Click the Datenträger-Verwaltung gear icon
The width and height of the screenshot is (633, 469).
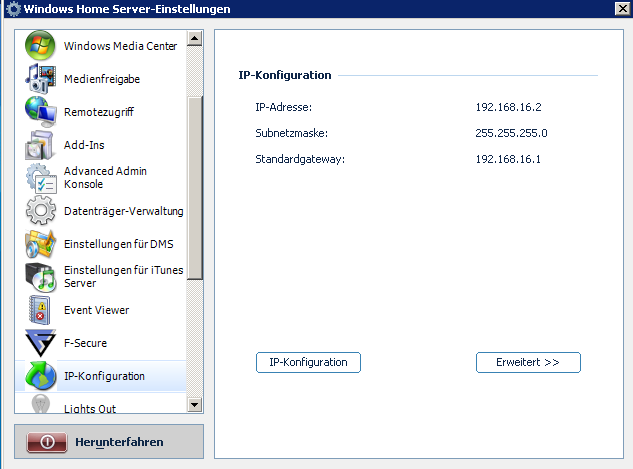coord(40,210)
